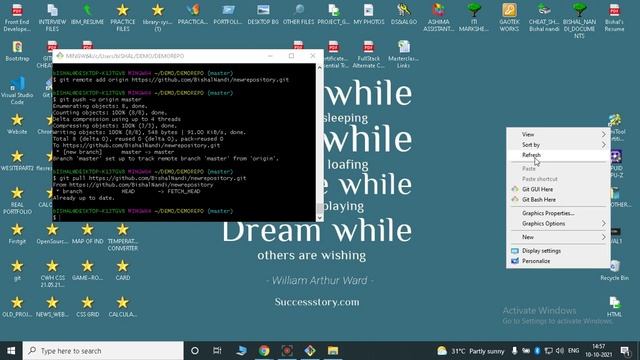Select ASHIMA ASSISTANT desktop icon
Screen dimensions: 640x360
tap(439, 17)
